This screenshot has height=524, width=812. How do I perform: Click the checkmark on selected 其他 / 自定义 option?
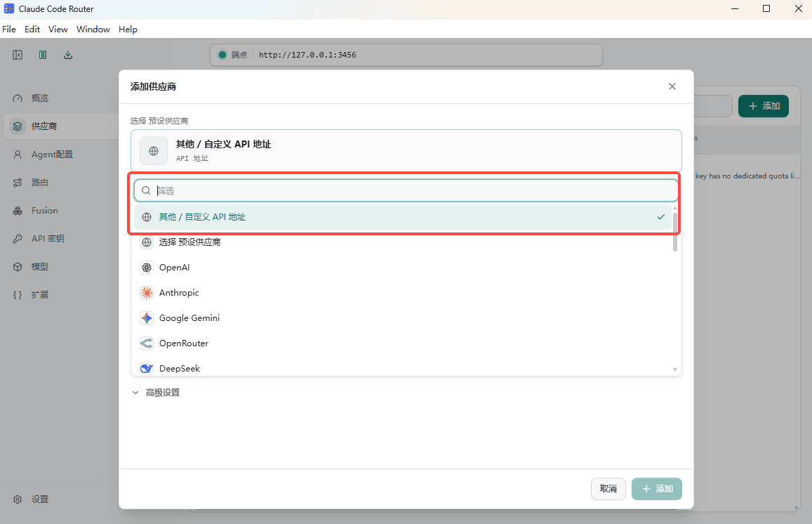(x=661, y=217)
